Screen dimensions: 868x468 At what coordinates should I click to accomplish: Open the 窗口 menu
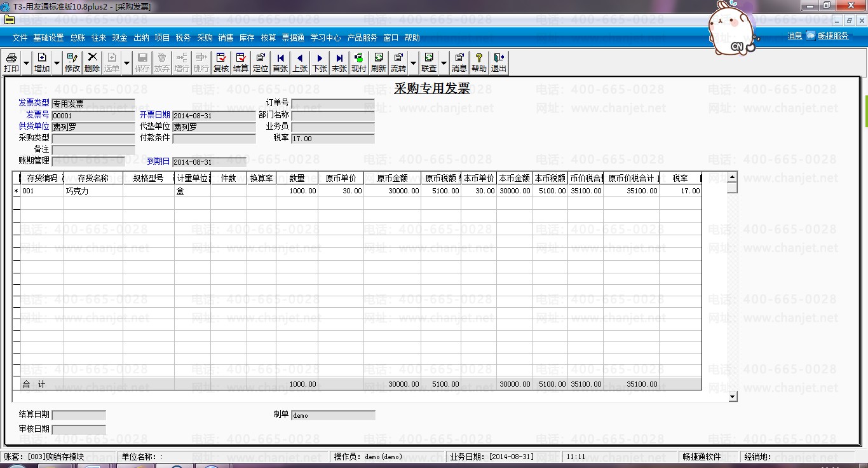tap(391, 38)
